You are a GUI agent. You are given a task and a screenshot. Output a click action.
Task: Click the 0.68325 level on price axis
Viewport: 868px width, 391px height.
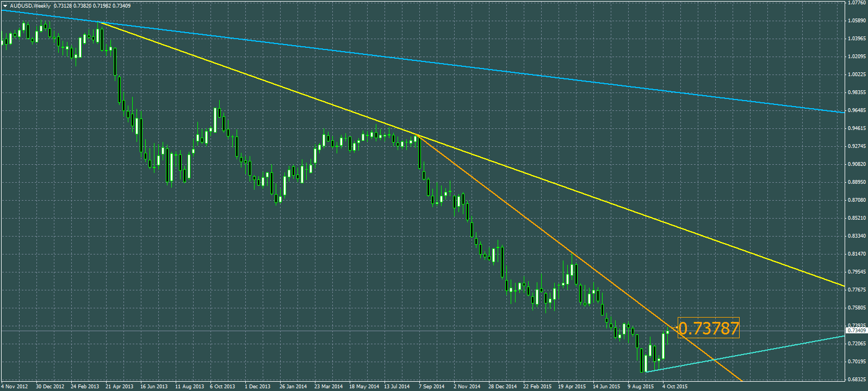(857, 380)
